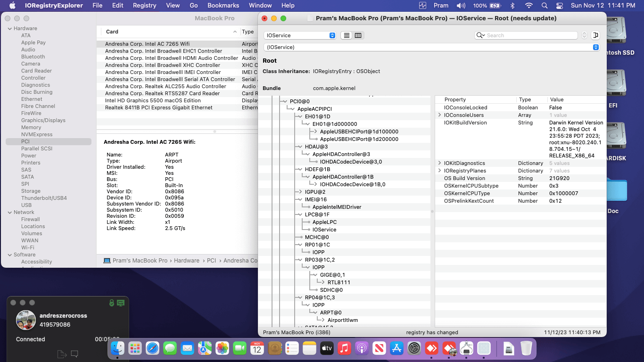Expand the RTL8111 tree node
Screen dimensions: 644x362
pyautogui.click(x=322, y=282)
